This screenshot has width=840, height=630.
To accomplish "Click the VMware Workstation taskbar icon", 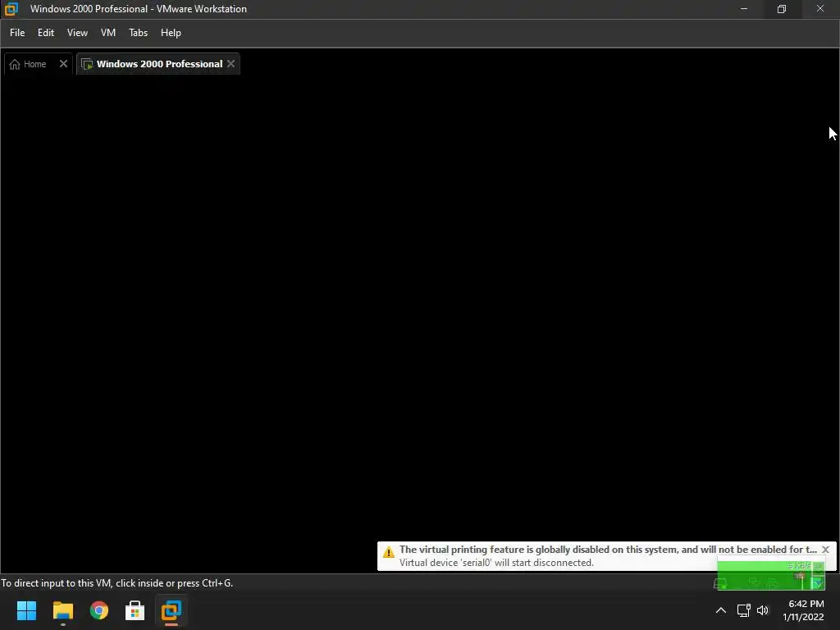I will click(171, 610).
